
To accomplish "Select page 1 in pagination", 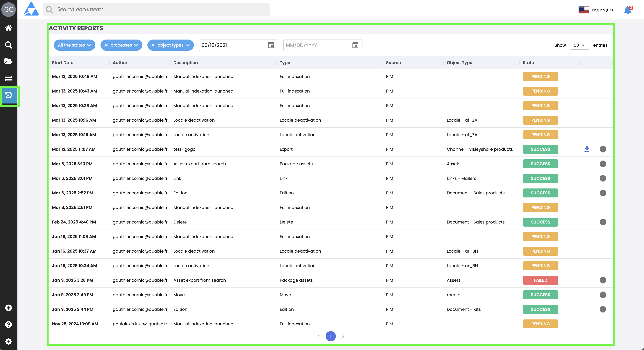I will point(330,336).
